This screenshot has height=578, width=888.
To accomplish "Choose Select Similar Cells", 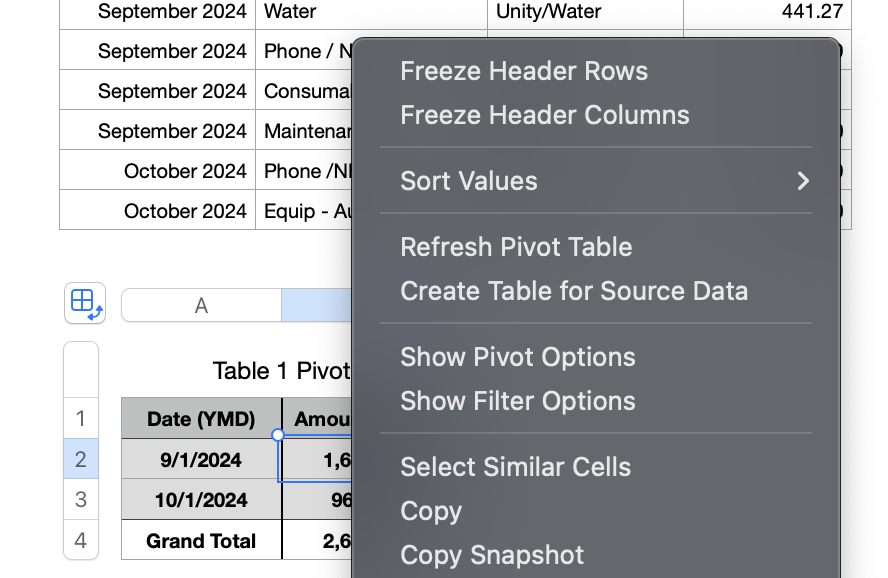I will (515, 467).
